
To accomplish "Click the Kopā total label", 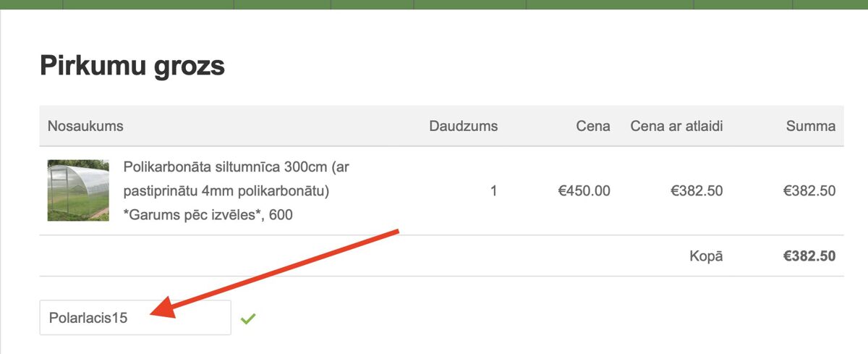I will (705, 256).
